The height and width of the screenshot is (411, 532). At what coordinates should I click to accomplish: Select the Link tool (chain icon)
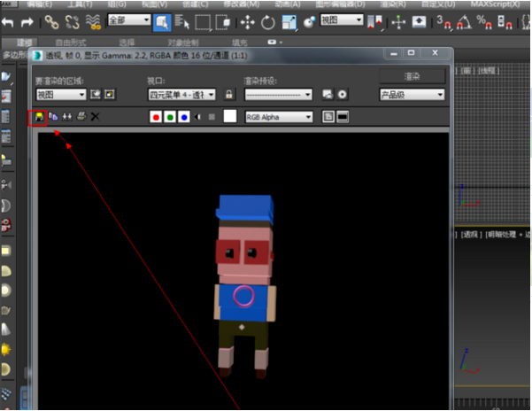(x=51, y=22)
